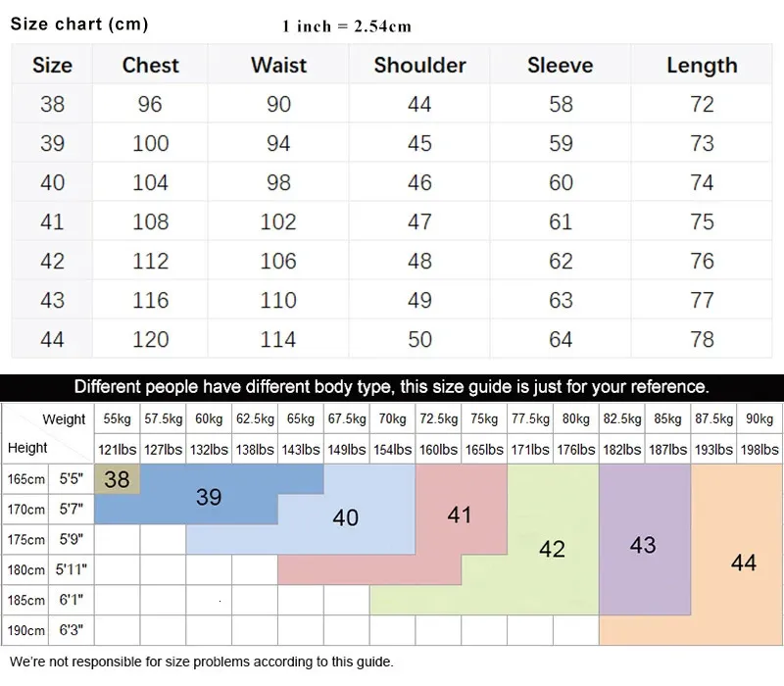Click the Waist column header

278,66
